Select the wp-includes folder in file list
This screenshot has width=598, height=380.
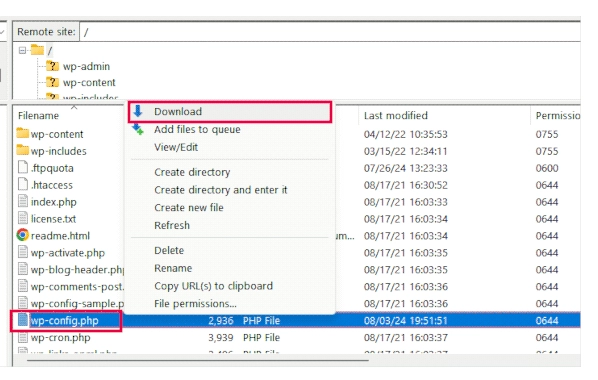click(x=58, y=151)
